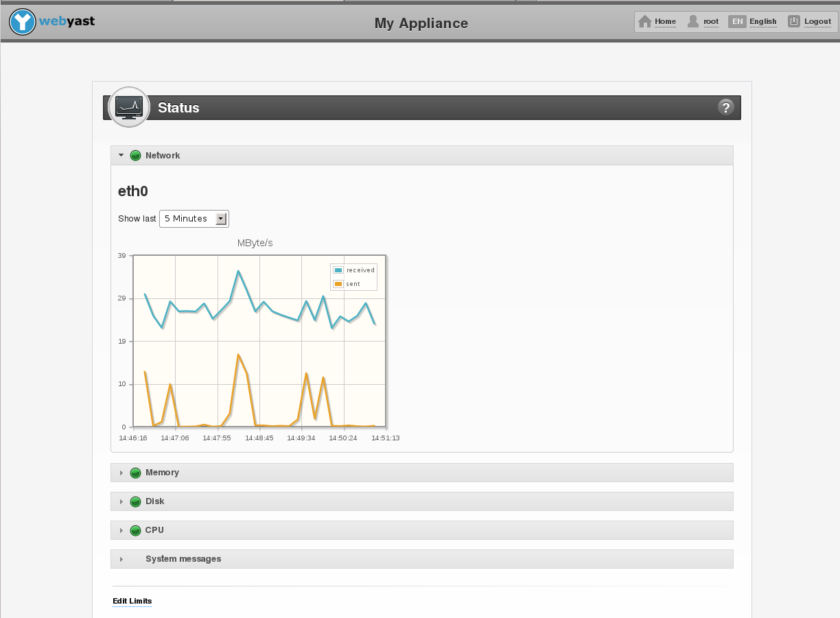The width and height of the screenshot is (840, 618).
Task: Click the root user avatar icon
Action: click(693, 22)
